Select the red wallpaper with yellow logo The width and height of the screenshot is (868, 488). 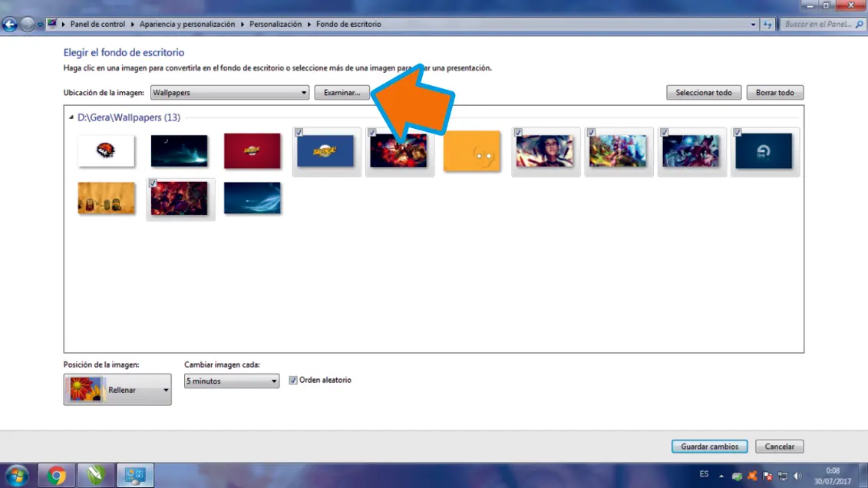click(252, 150)
